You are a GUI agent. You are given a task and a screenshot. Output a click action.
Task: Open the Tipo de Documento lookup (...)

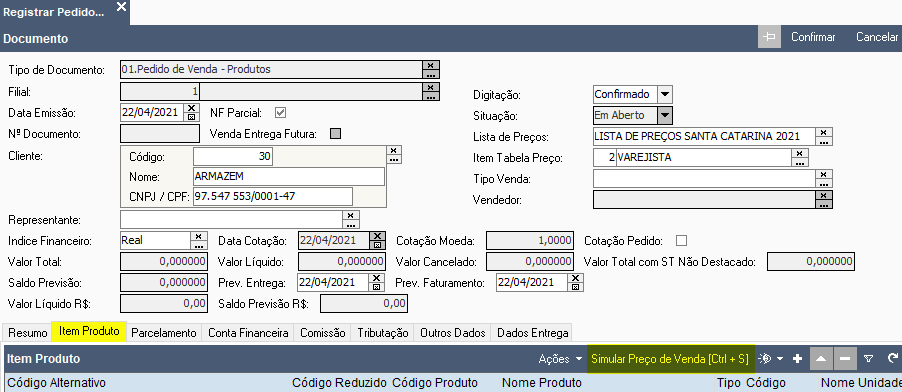click(431, 74)
